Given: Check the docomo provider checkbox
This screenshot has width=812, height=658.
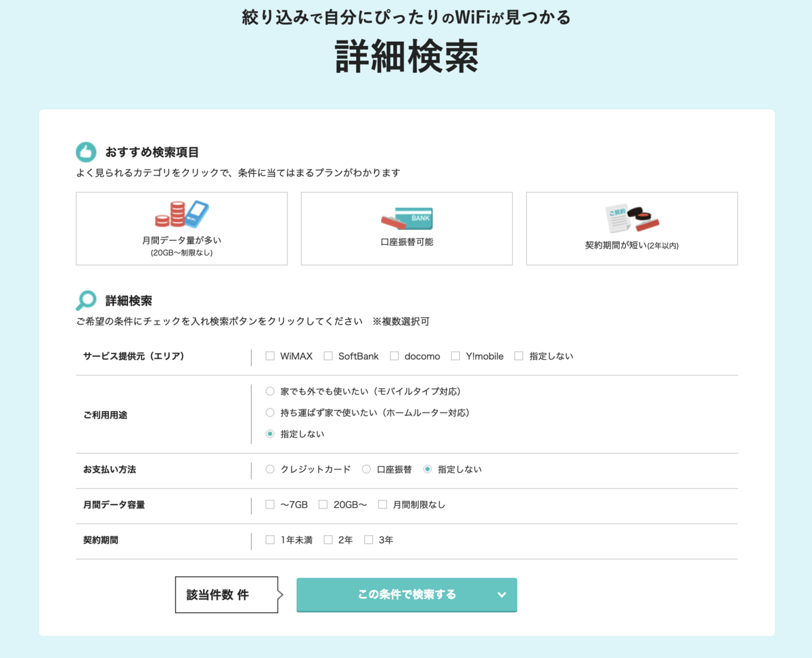Looking at the screenshot, I should click(394, 356).
